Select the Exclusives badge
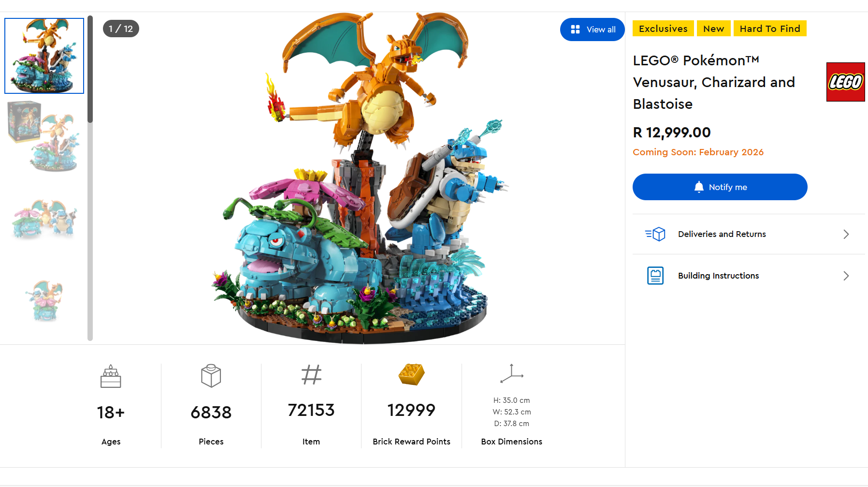The width and height of the screenshot is (868, 487). (663, 28)
